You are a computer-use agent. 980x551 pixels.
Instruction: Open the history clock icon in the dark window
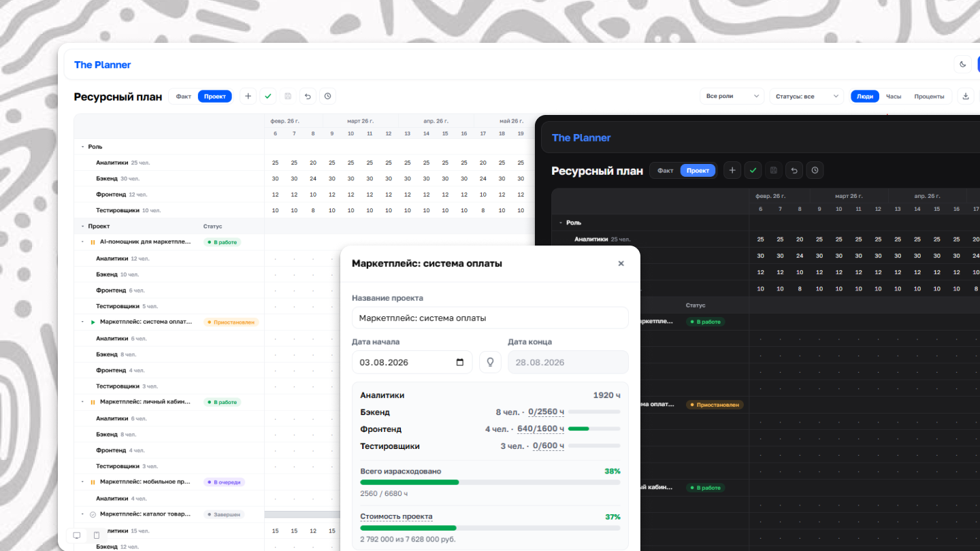coord(815,171)
